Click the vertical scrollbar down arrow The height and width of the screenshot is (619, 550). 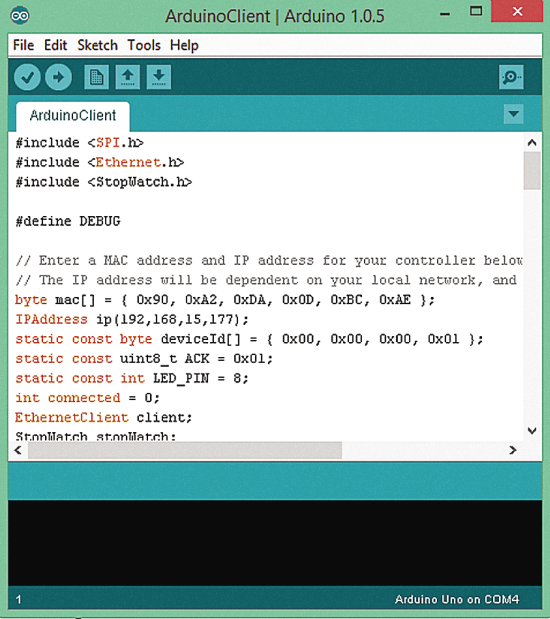click(532, 430)
